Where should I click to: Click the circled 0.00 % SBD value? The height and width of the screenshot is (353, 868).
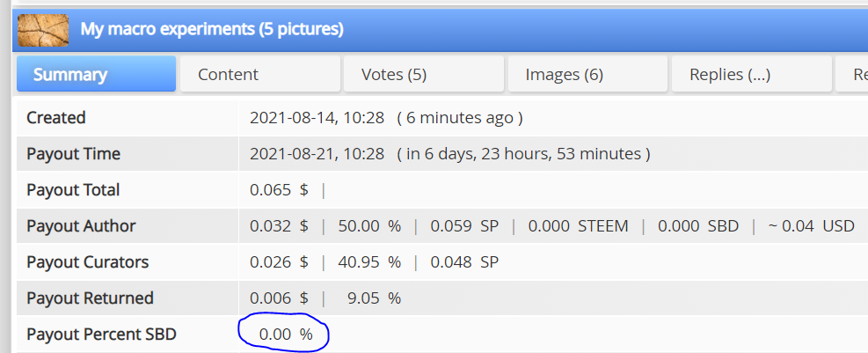pos(286,335)
